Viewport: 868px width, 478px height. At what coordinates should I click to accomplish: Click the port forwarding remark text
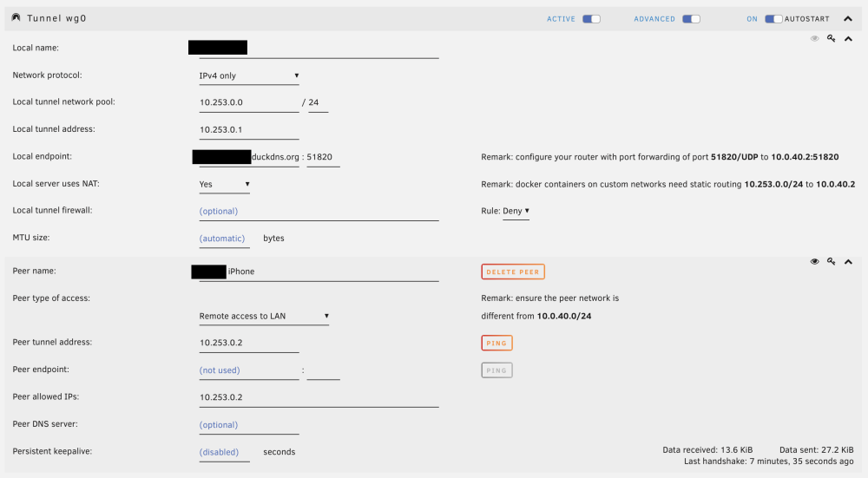pyautogui.click(x=660, y=157)
